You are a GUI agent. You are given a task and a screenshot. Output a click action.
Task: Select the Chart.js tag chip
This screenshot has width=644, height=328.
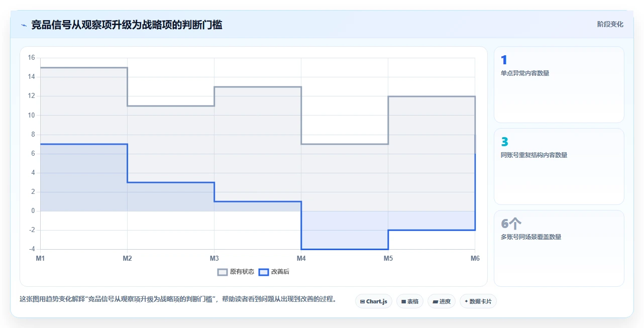point(374,301)
